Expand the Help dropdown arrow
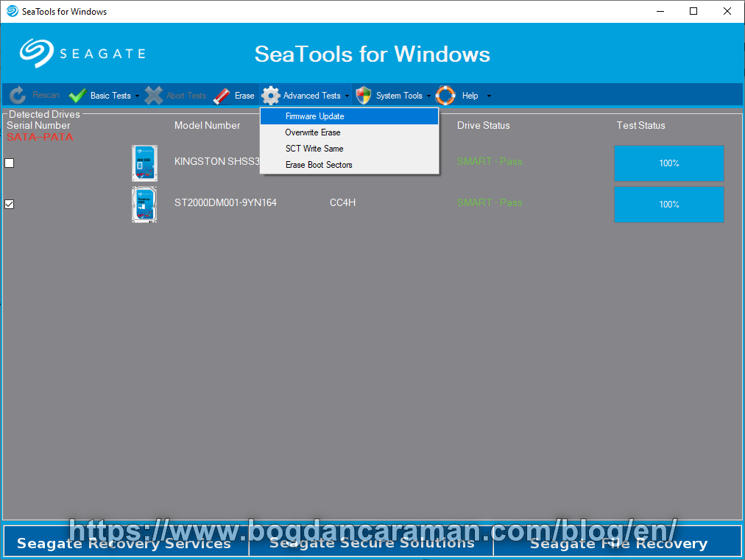 coord(489,96)
